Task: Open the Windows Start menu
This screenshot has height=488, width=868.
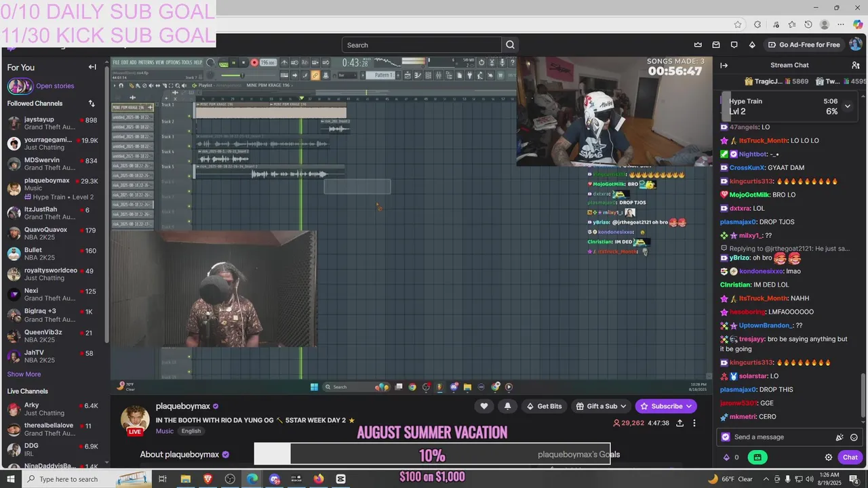Action: pyautogui.click(x=12, y=479)
